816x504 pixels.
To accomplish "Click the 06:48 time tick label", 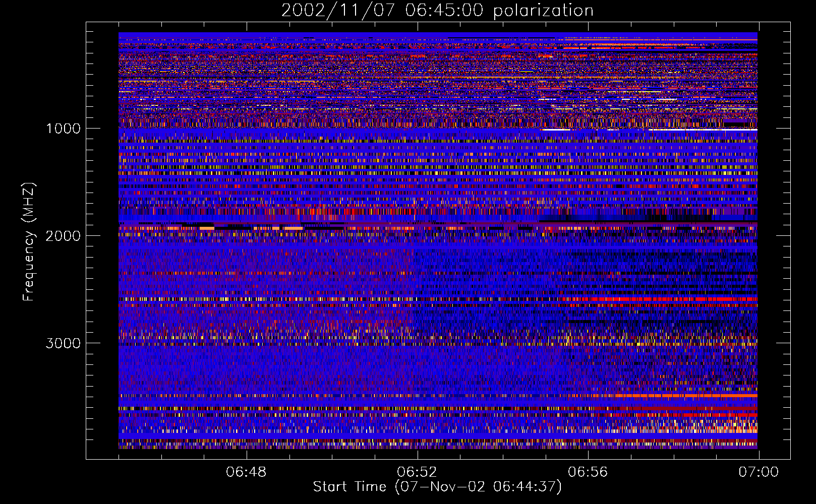I will click(246, 472).
